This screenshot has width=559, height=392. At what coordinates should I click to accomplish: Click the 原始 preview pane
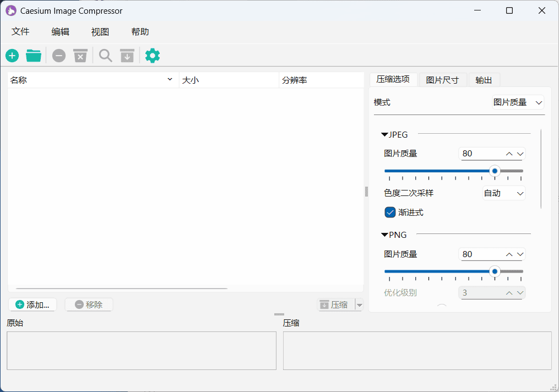(142, 351)
